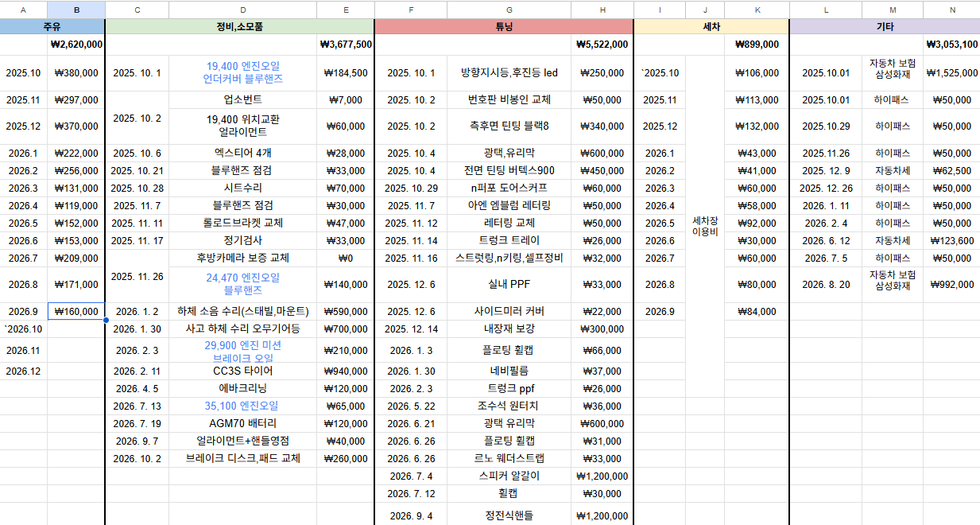Select the 전면 틴팅 버텍스900 cell
Viewport: 980px width, 525px height.
tap(509, 170)
